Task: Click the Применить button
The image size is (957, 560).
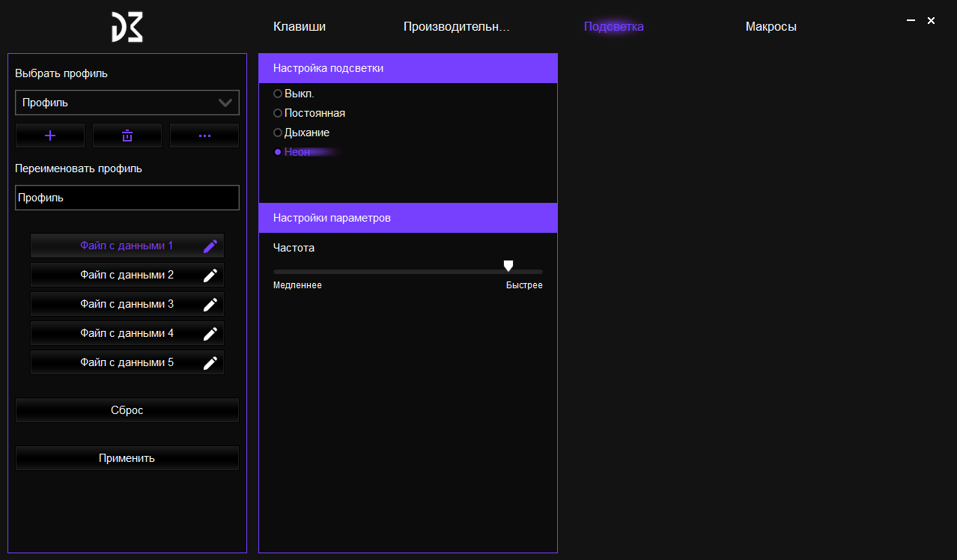Action: tap(127, 458)
